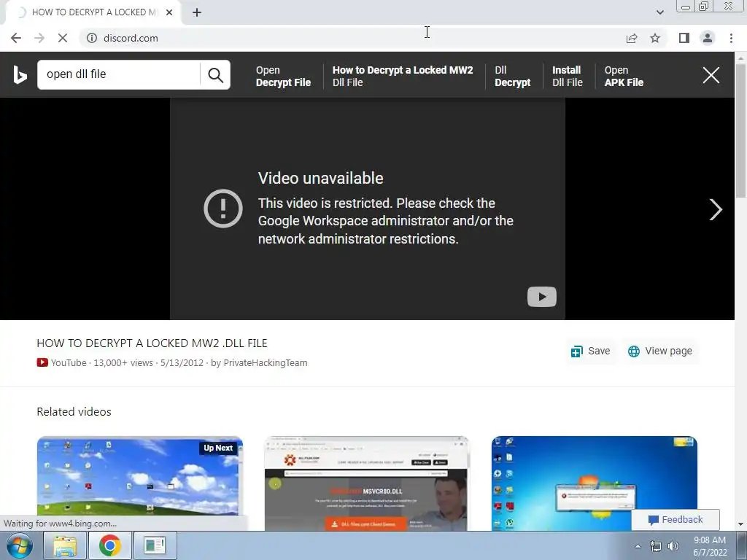747x560 pixels.
Task: Click the Bing logo
Action: tap(20, 75)
